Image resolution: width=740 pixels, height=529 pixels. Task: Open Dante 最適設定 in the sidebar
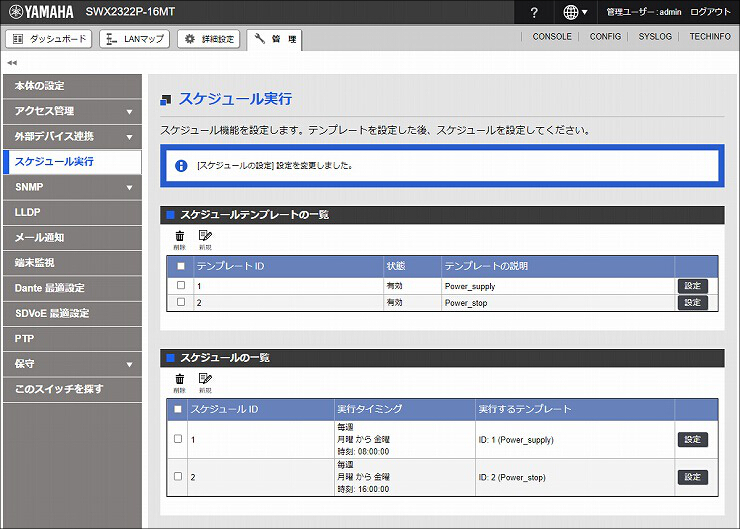[x=72, y=288]
